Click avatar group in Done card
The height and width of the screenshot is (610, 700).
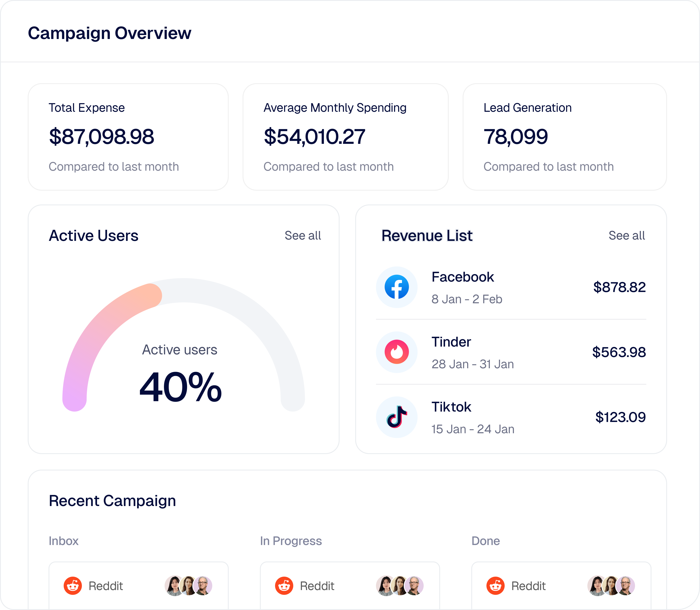[x=611, y=586]
